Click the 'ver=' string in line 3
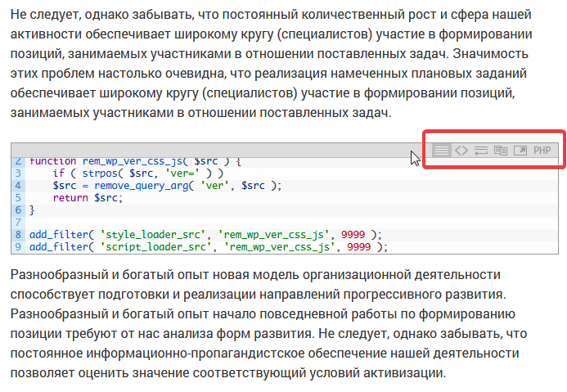Viewport: 567px width, 392px height. [x=182, y=173]
